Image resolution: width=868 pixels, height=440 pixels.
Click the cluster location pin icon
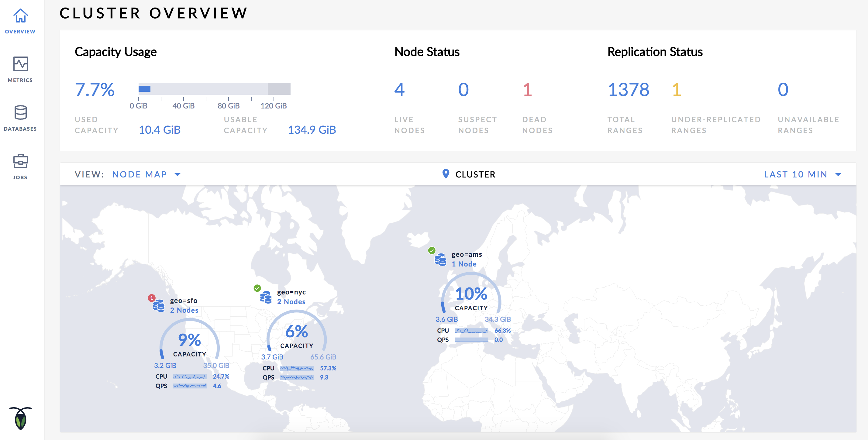point(446,174)
